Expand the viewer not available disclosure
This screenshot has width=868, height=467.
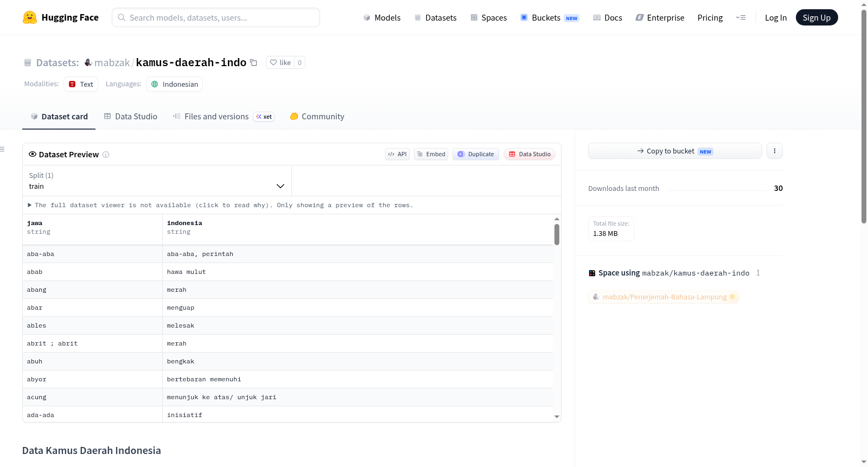coord(220,205)
